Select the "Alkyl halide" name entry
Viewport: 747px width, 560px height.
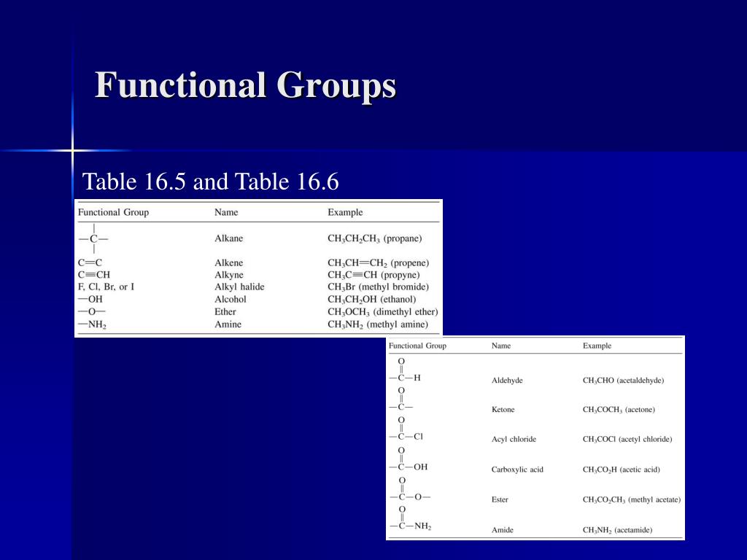coord(239,287)
